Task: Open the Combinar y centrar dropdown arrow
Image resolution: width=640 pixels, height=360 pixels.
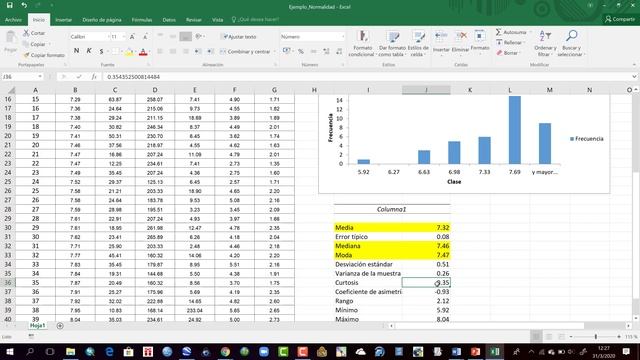Action: [274, 52]
